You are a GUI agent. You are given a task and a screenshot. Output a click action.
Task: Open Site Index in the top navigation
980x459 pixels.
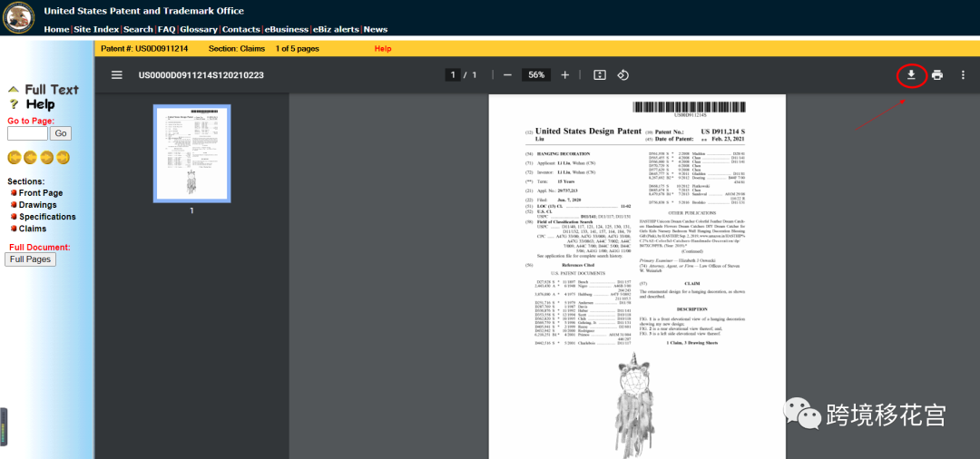pyautogui.click(x=96, y=29)
